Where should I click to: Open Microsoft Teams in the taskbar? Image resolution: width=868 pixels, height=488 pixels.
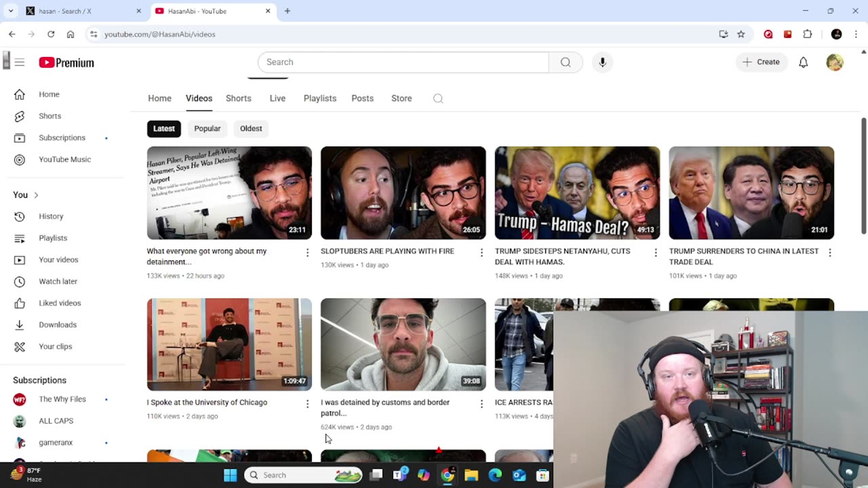(x=400, y=475)
